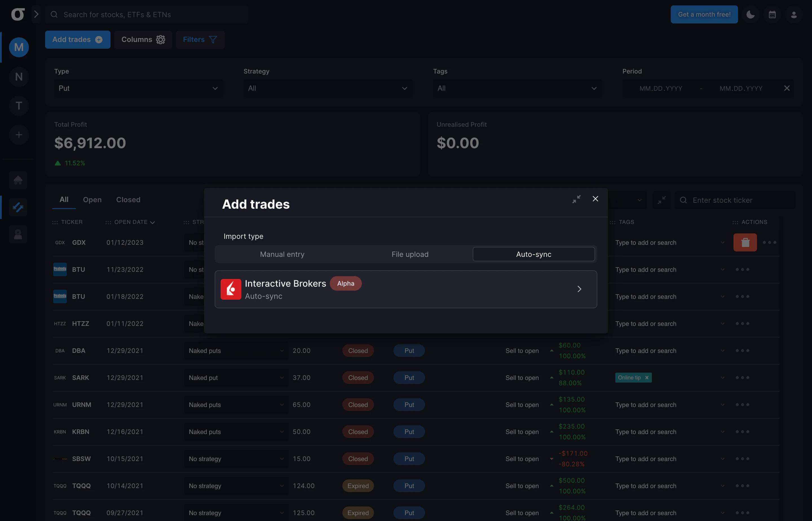Viewport: 812px width, 521px height.
Task: Open the Type filter dropdown showing Put
Action: (138, 88)
